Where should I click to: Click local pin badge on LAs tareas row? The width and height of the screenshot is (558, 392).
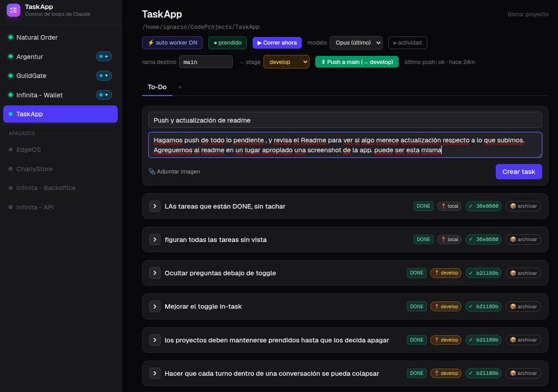click(449, 206)
